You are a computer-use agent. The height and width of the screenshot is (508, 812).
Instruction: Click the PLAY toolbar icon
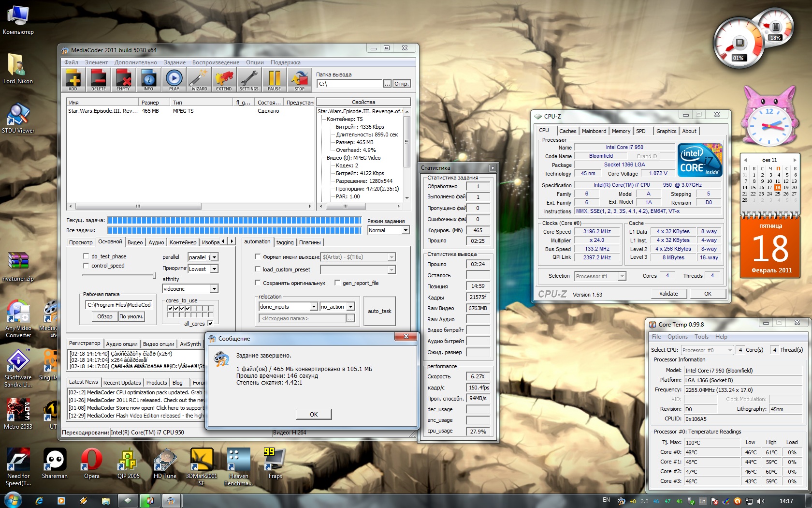pos(174,79)
